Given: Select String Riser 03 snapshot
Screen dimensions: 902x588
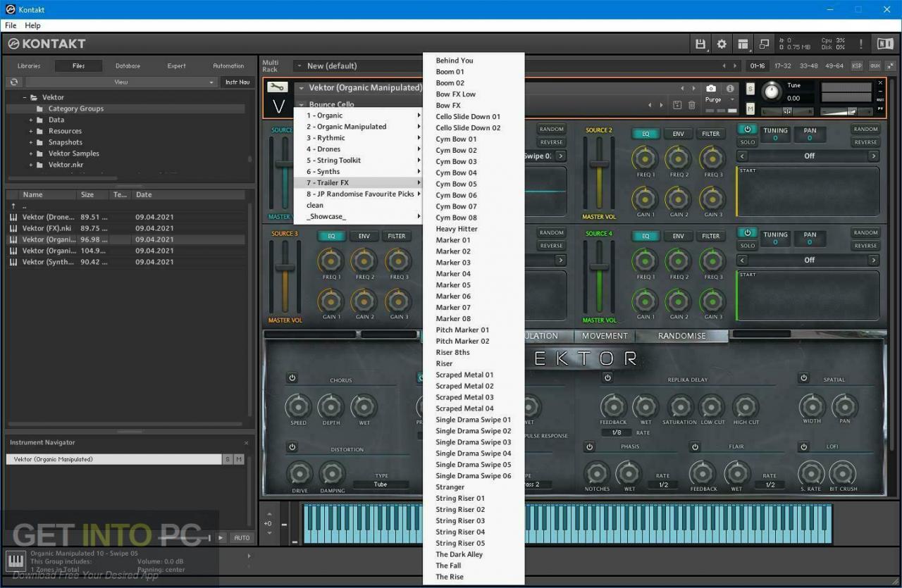Looking at the screenshot, I should (x=460, y=520).
